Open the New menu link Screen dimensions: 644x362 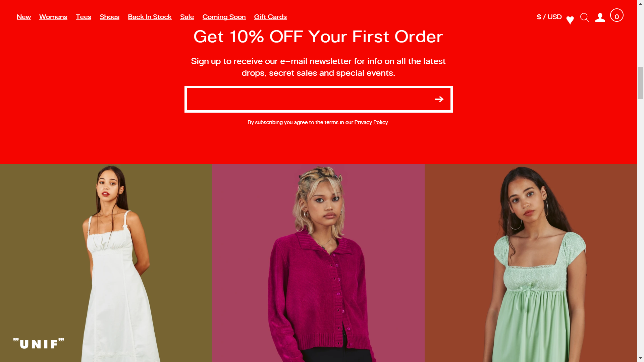tap(24, 17)
